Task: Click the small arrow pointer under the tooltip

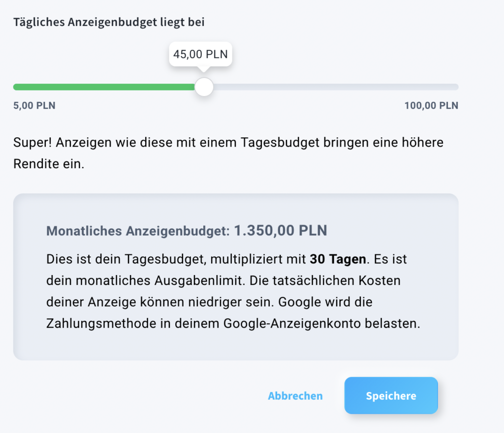Action: 203,69
